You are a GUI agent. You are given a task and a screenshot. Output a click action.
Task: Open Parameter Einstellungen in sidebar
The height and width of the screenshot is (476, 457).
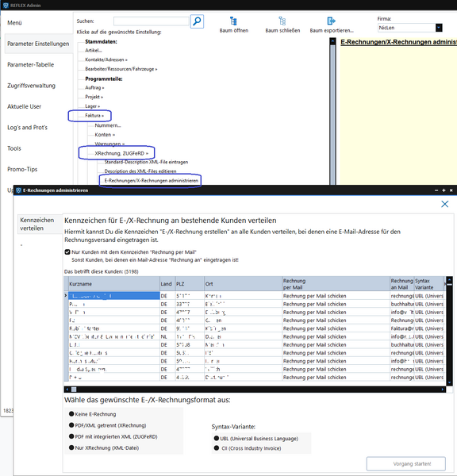coord(38,44)
